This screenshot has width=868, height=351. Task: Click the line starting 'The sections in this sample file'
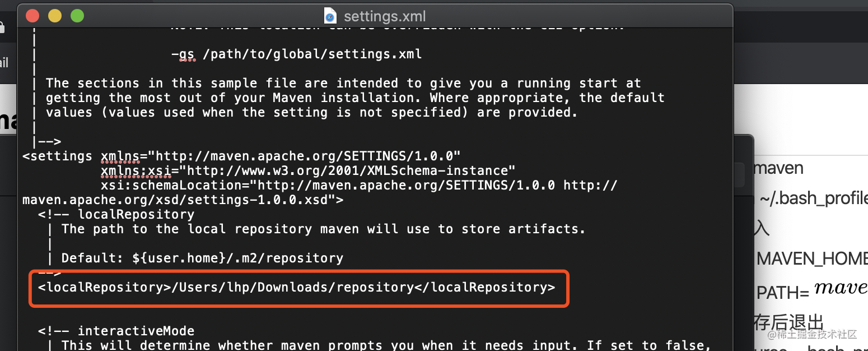[343, 83]
